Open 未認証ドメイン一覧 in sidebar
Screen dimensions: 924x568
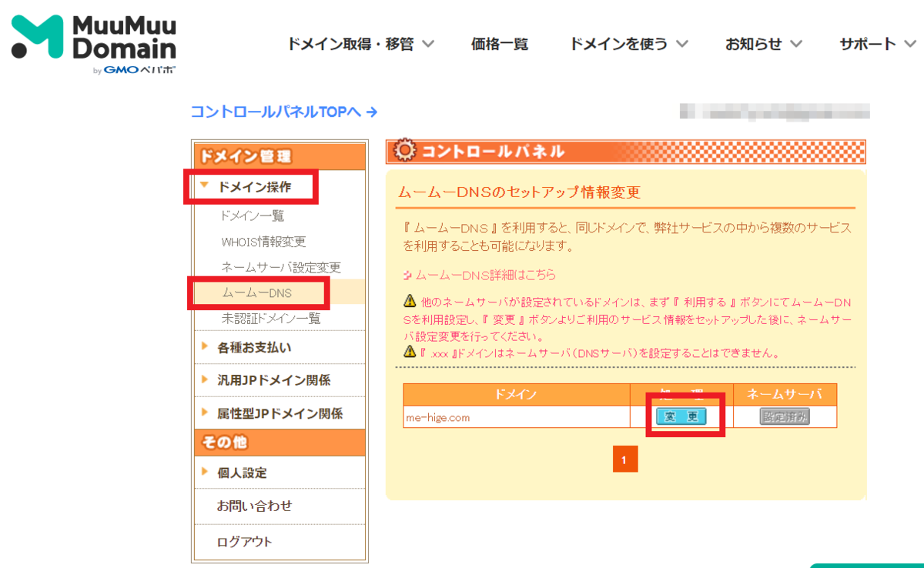pyautogui.click(x=271, y=318)
